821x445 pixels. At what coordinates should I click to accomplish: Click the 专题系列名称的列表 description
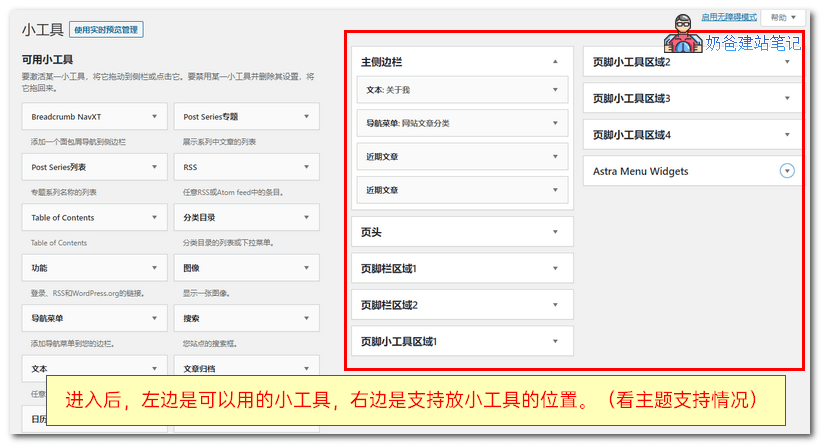pos(63,192)
